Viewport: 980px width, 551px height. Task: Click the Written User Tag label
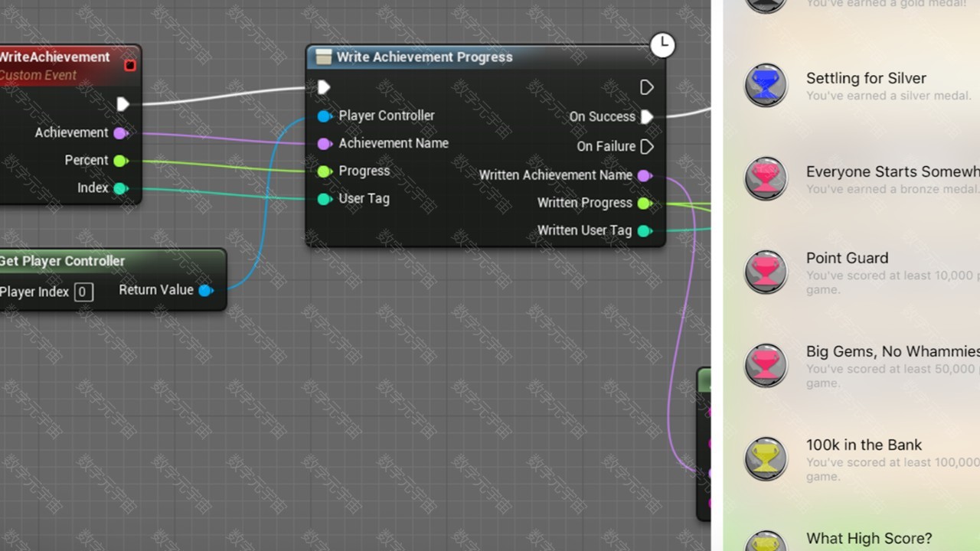pos(585,230)
